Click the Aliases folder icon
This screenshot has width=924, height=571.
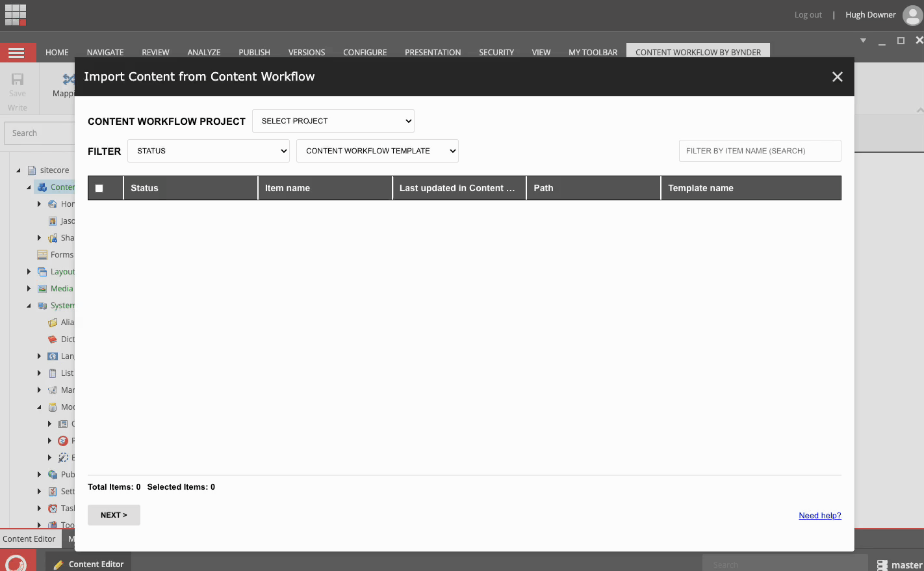point(53,323)
